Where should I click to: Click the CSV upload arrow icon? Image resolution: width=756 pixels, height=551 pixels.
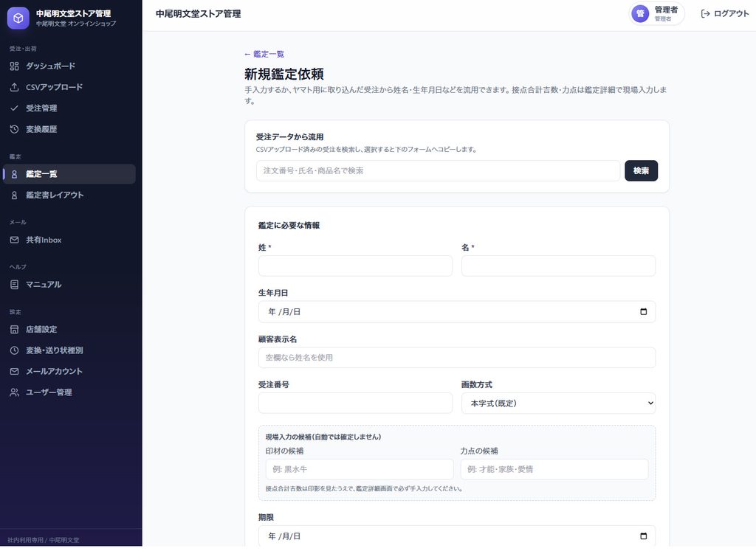[x=15, y=87]
